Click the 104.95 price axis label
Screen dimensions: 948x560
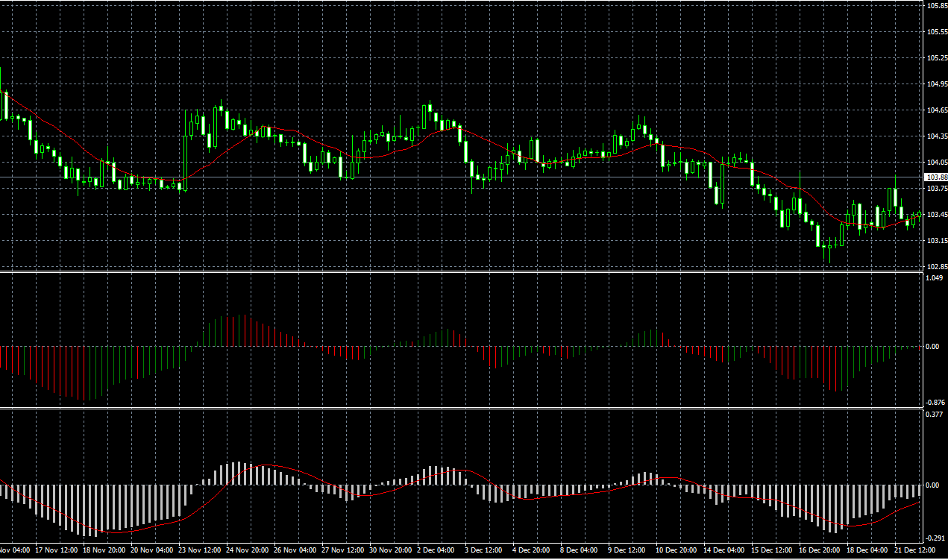point(937,84)
